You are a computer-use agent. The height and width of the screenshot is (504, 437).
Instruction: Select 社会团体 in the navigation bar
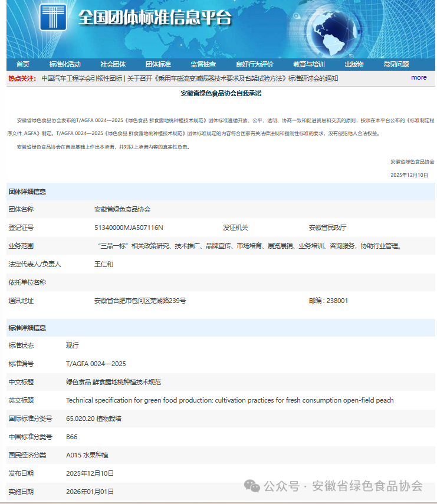point(113,64)
